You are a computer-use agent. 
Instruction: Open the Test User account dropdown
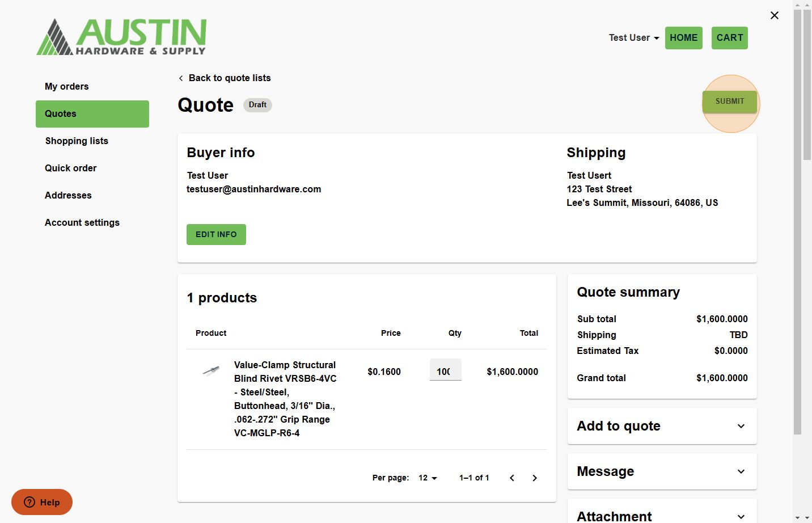click(634, 38)
